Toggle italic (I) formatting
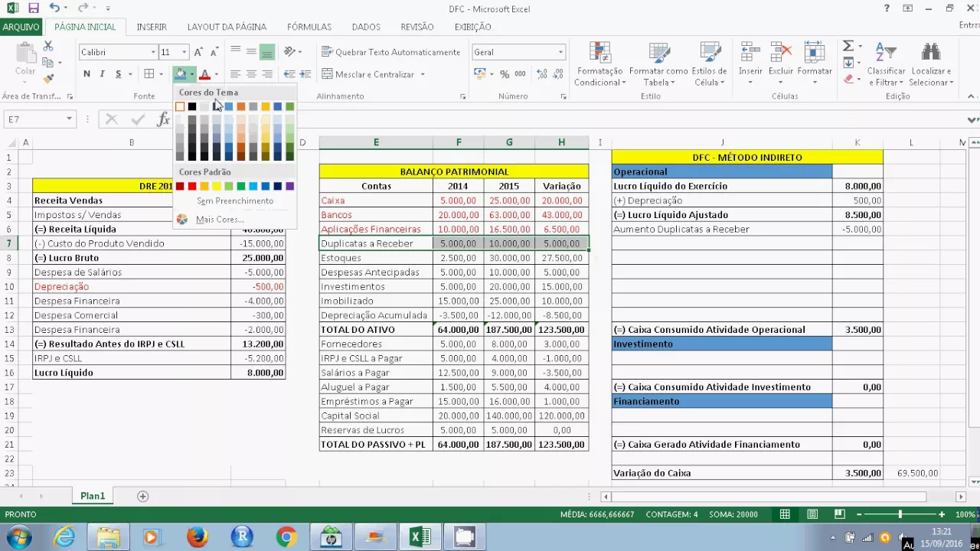Screen dimensions: 980x551 [x=102, y=74]
